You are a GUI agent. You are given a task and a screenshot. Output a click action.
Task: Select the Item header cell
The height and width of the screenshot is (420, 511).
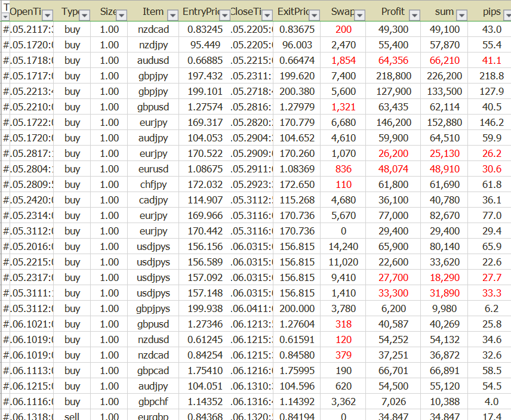(x=153, y=12)
